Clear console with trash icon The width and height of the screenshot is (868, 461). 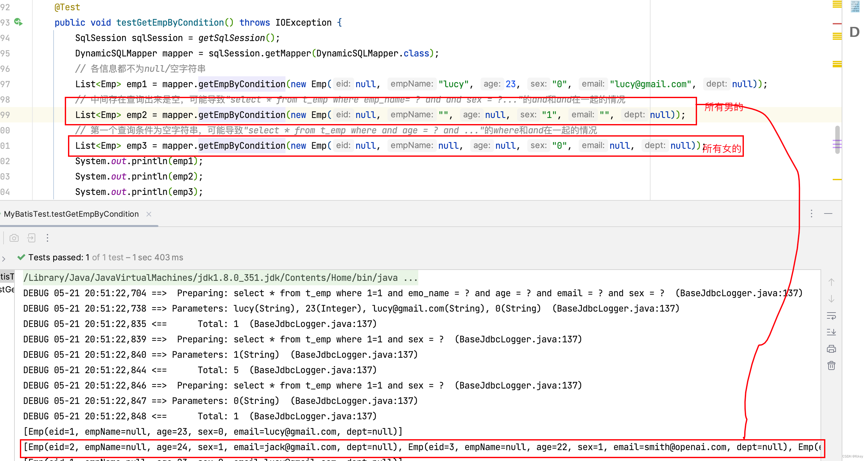coord(831,366)
